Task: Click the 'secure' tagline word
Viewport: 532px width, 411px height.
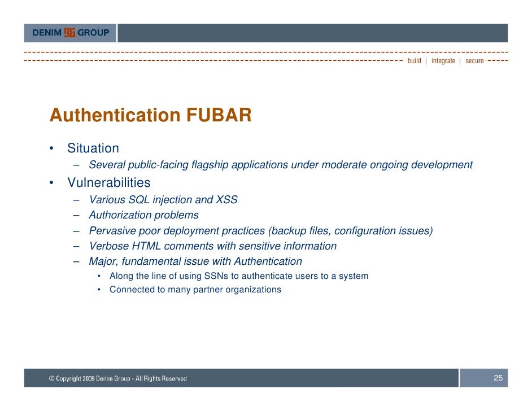Action: point(474,61)
